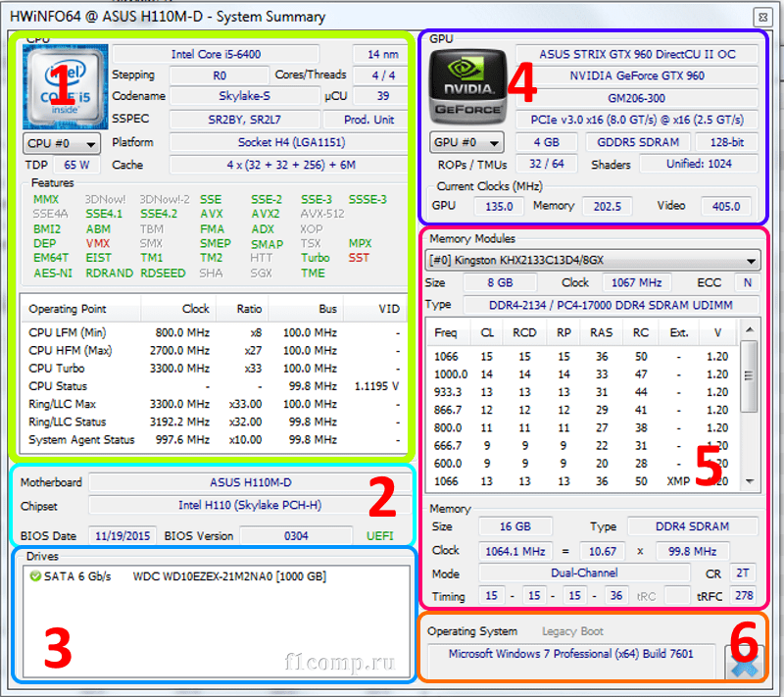
Task: Click the GDDR5 SDRAM memory type field
Action: [638, 142]
